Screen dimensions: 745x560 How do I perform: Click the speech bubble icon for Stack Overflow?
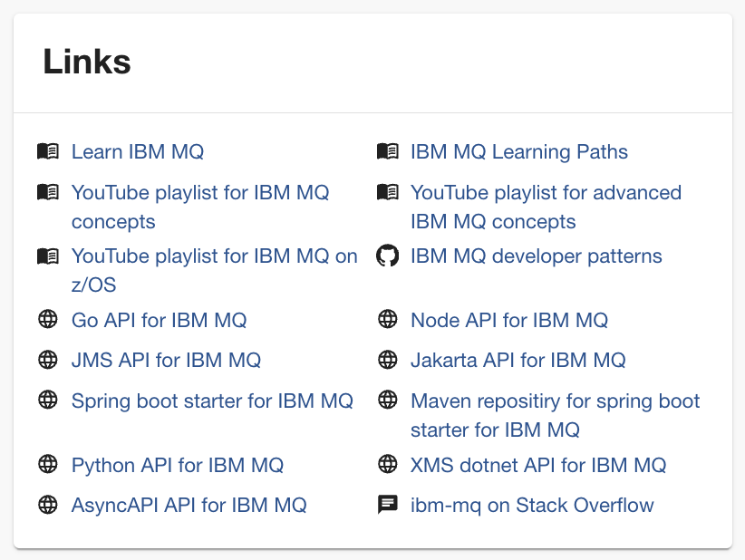388,505
